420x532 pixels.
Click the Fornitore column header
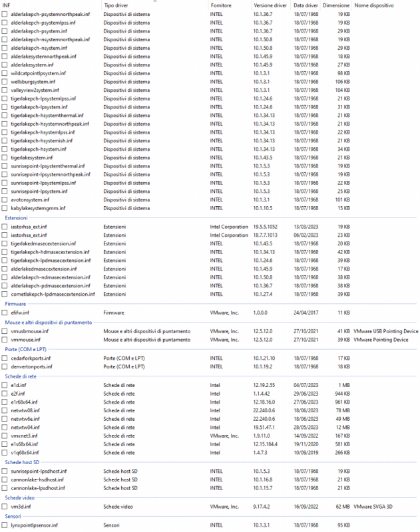click(x=230, y=5)
